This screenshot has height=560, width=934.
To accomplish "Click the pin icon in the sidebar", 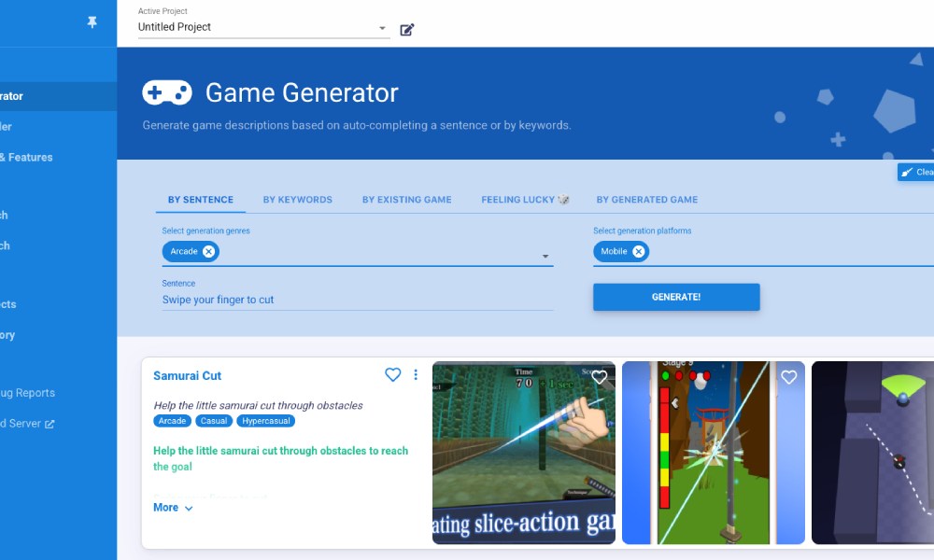I will coord(92,22).
